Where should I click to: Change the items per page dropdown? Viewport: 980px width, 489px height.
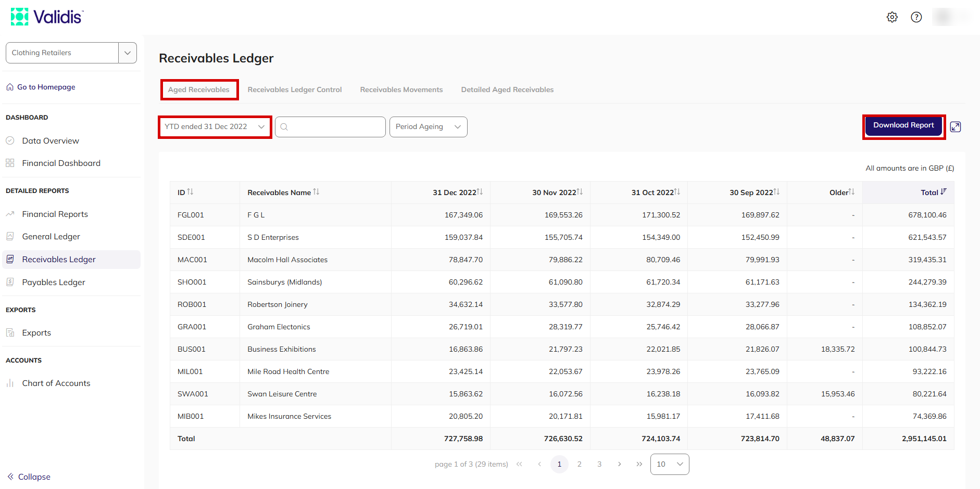click(670, 464)
